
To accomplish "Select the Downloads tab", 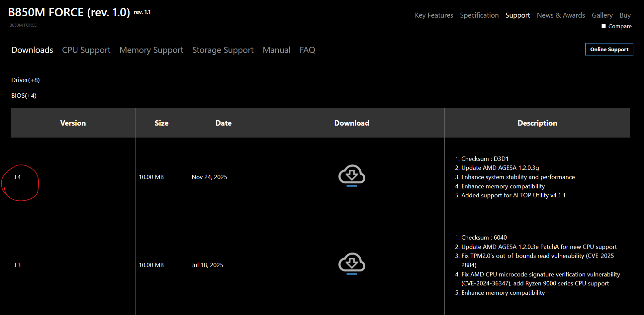I will 32,50.
